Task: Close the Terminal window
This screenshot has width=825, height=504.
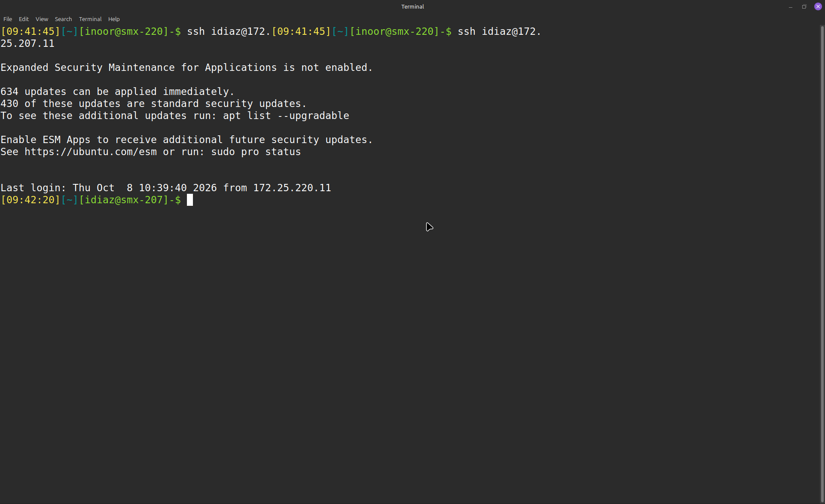Action: point(818,6)
